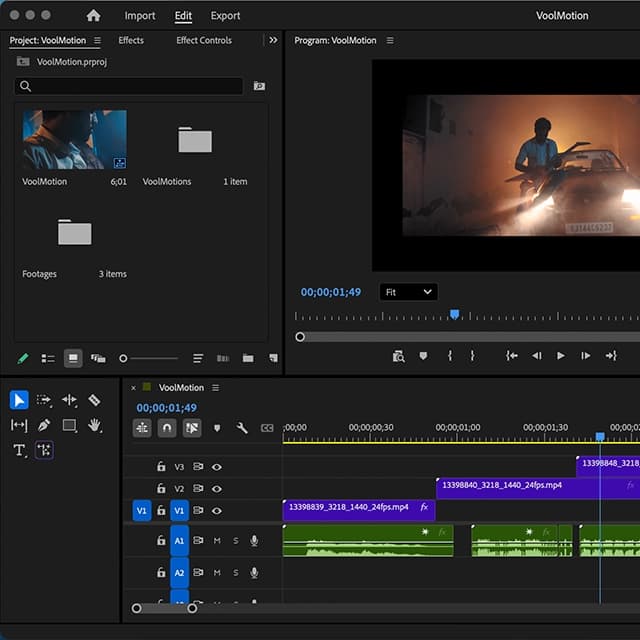Toggle insert sequences as nests button

(x=142, y=428)
